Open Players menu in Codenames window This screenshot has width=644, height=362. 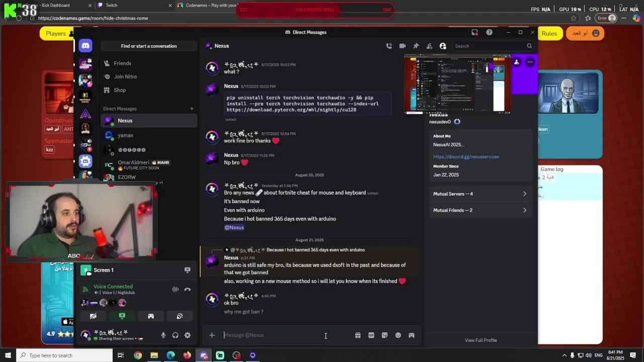point(56,34)
